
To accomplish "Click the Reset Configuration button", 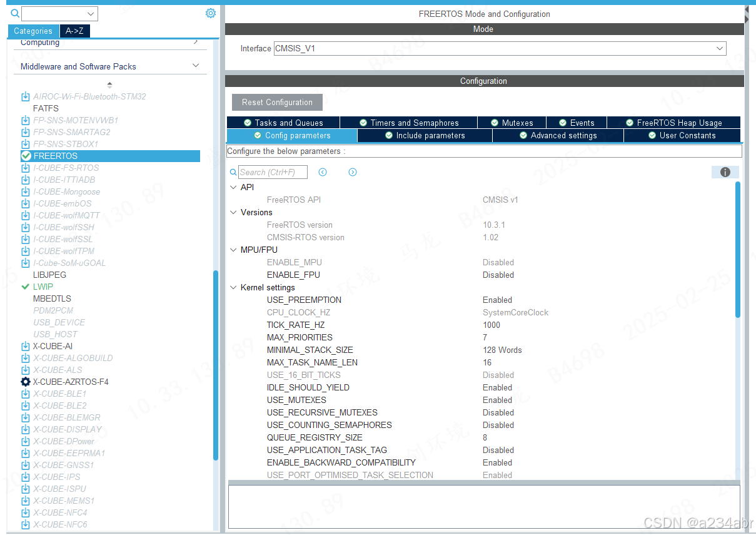I will point(277,102).
